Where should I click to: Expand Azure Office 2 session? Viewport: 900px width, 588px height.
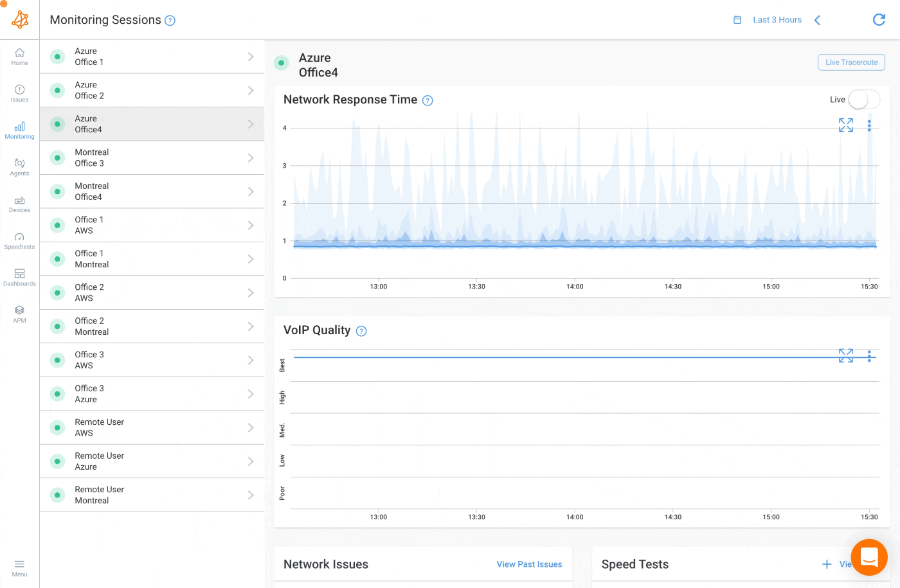[251, 91]
